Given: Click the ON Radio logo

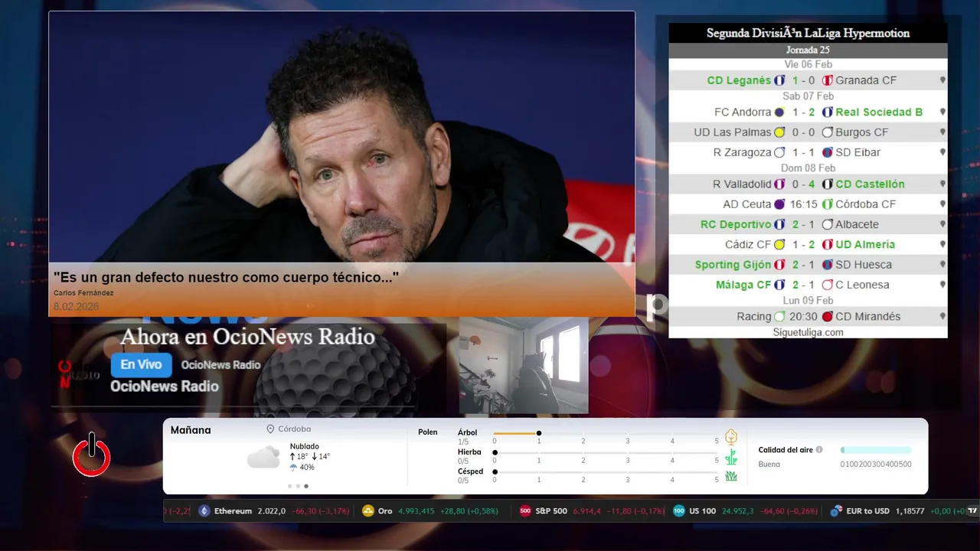Looking at the screenshot, I should [x=79, y=373].
